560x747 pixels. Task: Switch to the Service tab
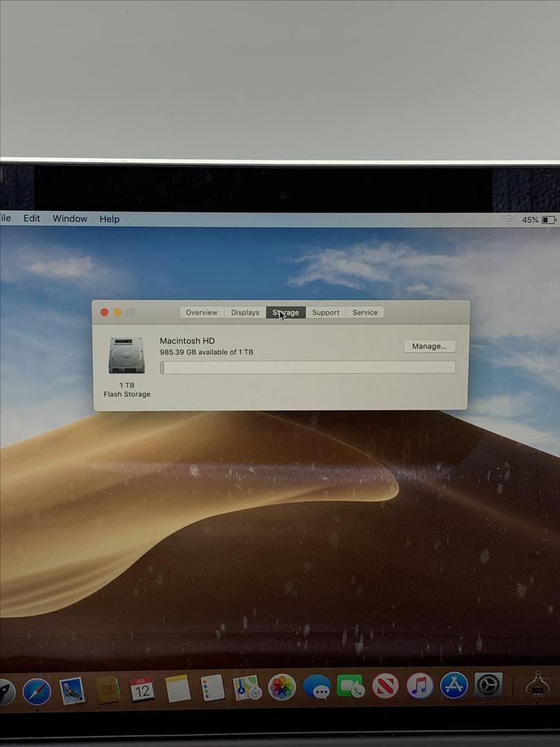365,313
